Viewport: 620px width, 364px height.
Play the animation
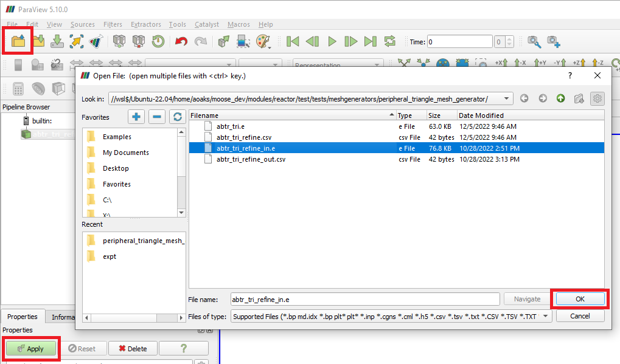point(332,41)
